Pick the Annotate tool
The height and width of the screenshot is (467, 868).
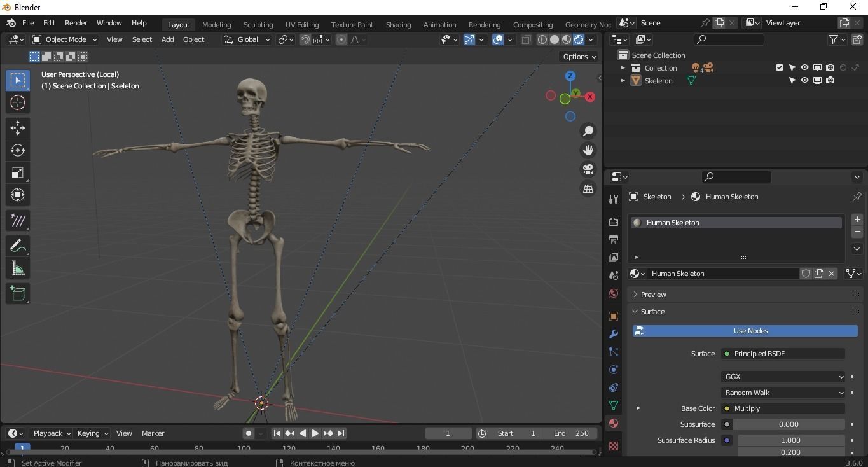click(18, 246)
